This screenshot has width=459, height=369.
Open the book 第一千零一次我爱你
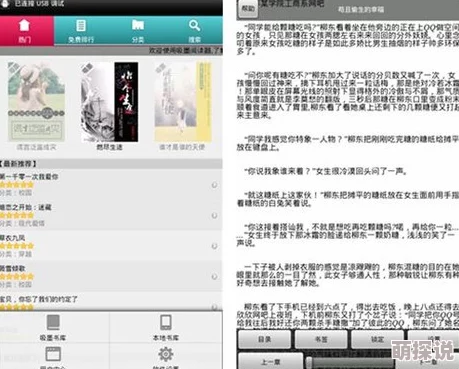coord(111,184)
